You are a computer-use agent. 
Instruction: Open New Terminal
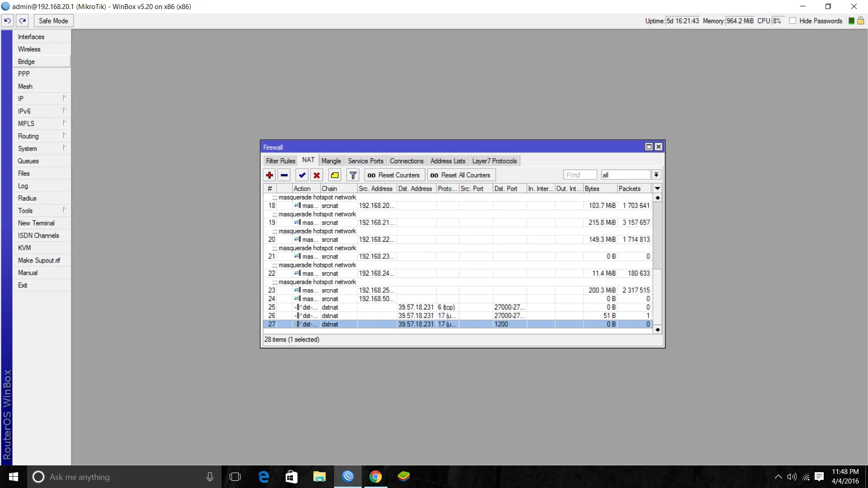pos(41,223)
